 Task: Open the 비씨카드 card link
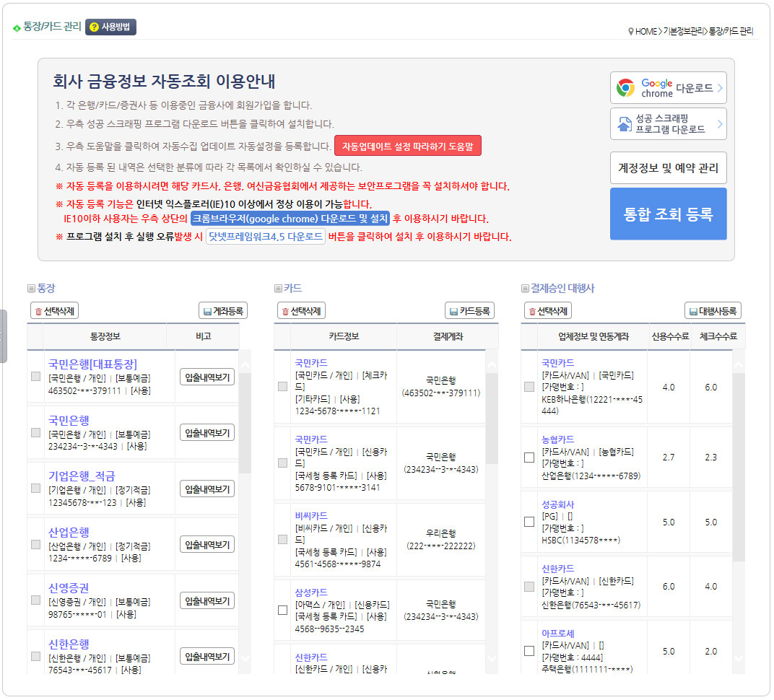[x=311, y=515]
